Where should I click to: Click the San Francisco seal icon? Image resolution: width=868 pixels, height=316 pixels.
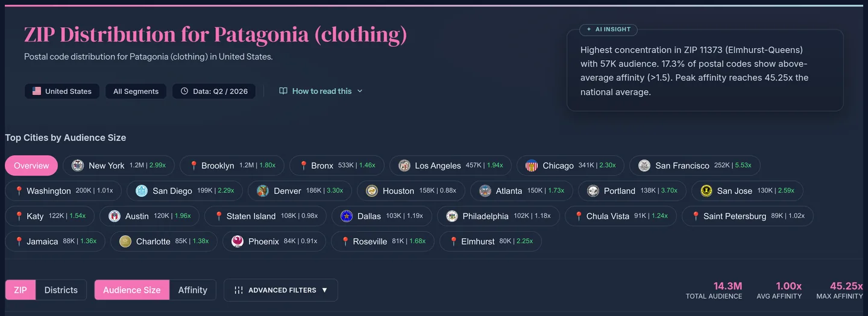pos(644,166)
